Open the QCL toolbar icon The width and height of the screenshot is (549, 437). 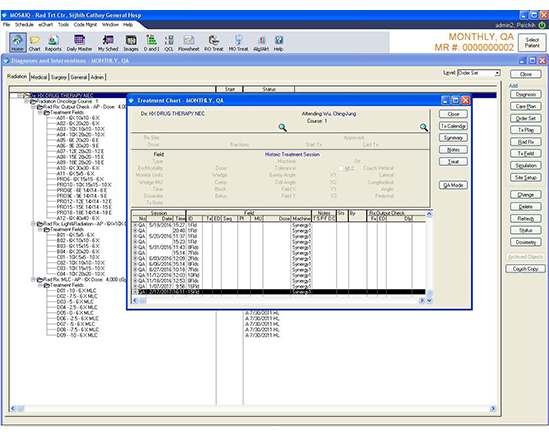(169, 43)
